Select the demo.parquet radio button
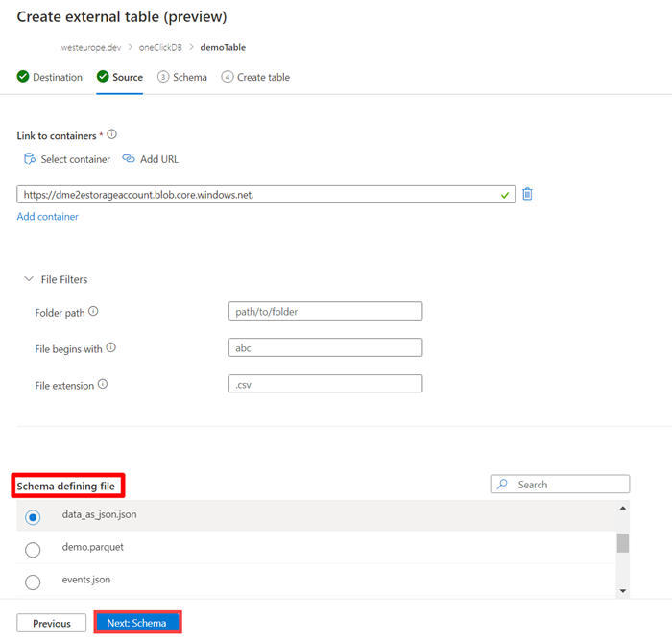 [33, 550]
